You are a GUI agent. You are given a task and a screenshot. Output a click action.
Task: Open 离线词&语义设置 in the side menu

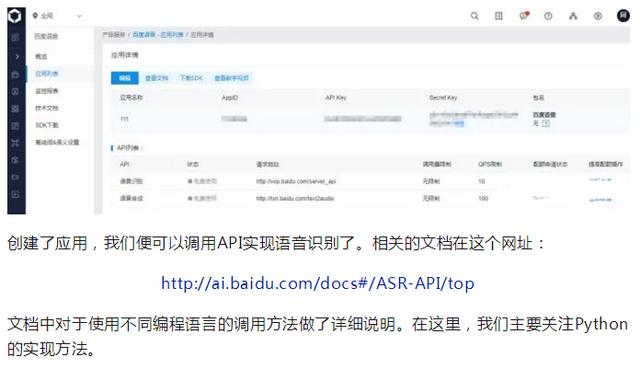click(57, 142)
